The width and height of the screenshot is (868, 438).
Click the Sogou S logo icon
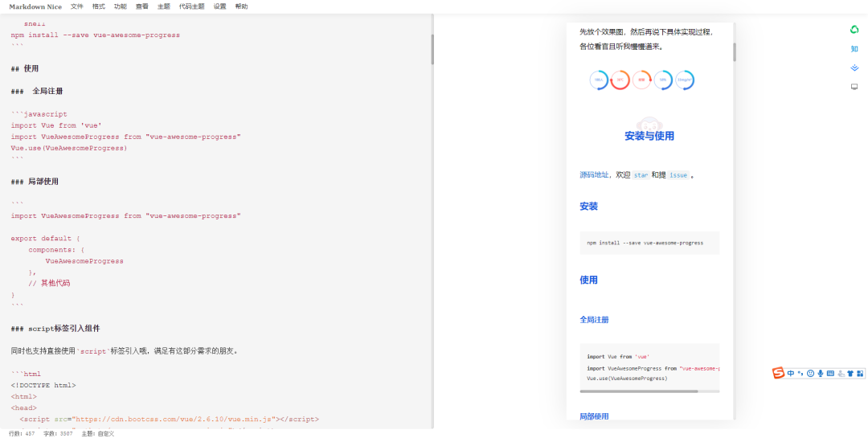pos(778,373)
